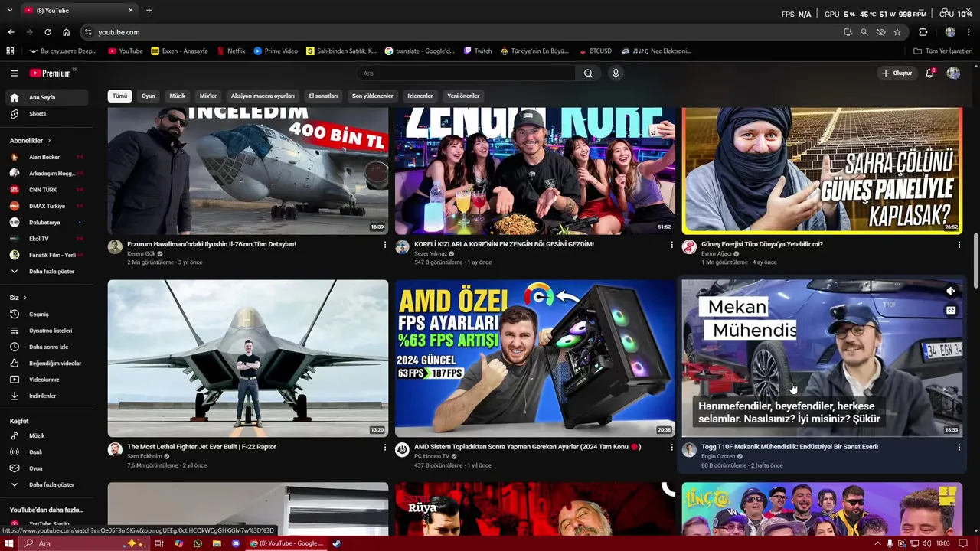This screenshot has height=551, width=980.
Task: Open Ana Sayfa in the sidebar
Action: (x=48, y=97)
